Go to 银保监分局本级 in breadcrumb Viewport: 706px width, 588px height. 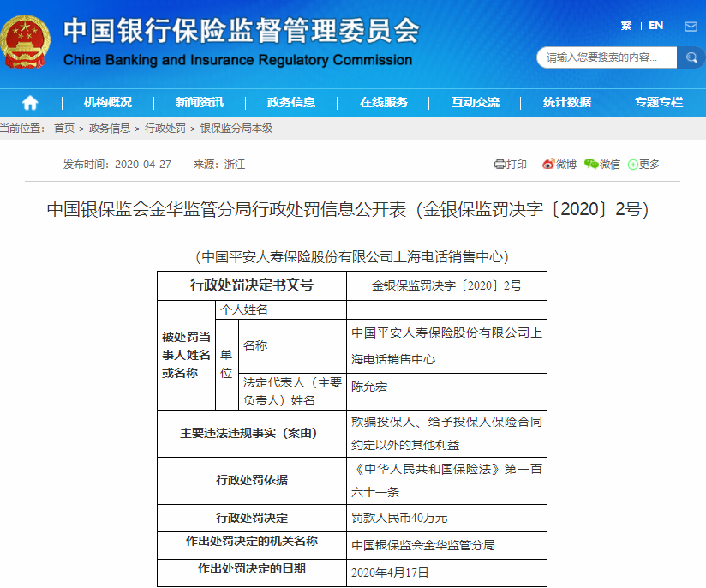click(236, 129)
